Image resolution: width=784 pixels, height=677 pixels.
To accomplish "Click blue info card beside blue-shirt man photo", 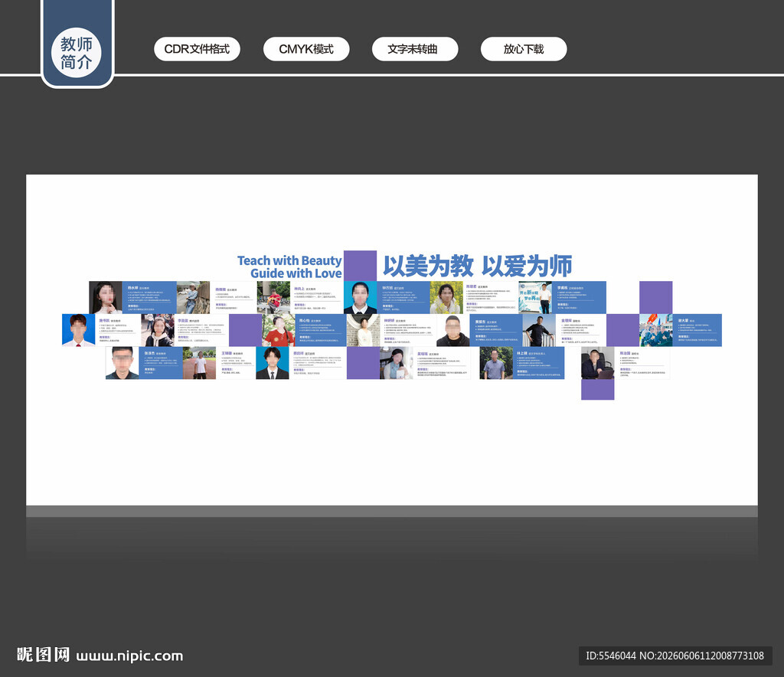I will [538, 363].
